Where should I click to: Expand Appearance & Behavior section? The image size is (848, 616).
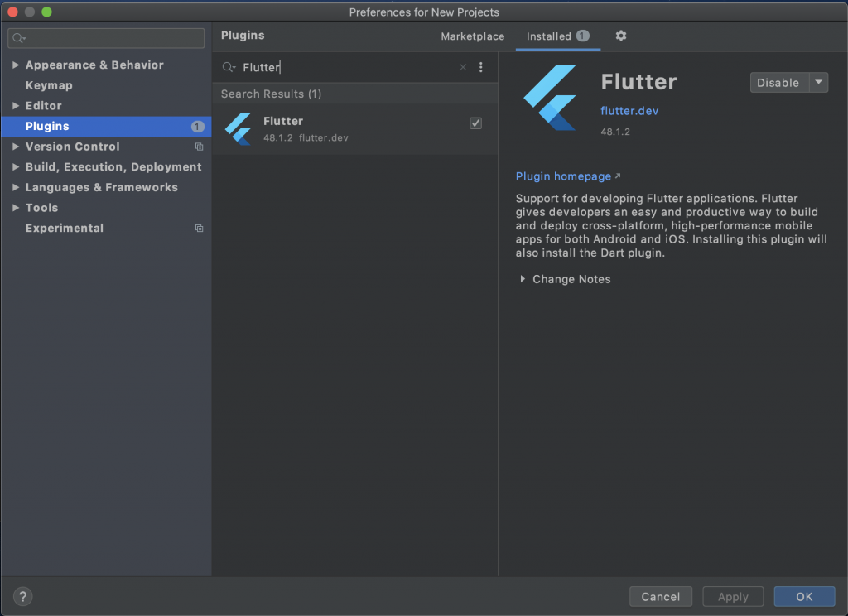click(x=16, y=65)
